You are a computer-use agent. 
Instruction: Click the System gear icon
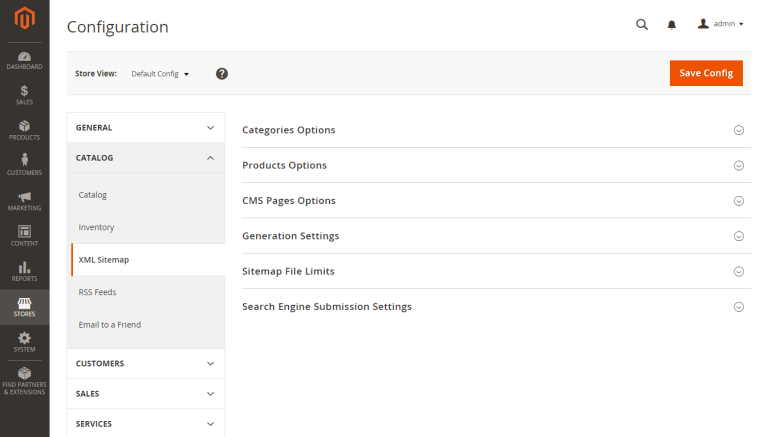tap(24, 342)
